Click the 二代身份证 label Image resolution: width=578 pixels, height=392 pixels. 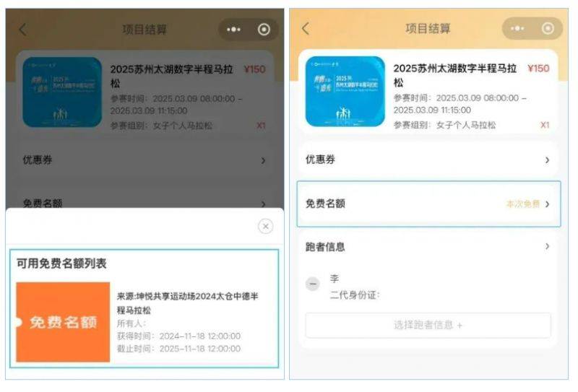(355, 295)
